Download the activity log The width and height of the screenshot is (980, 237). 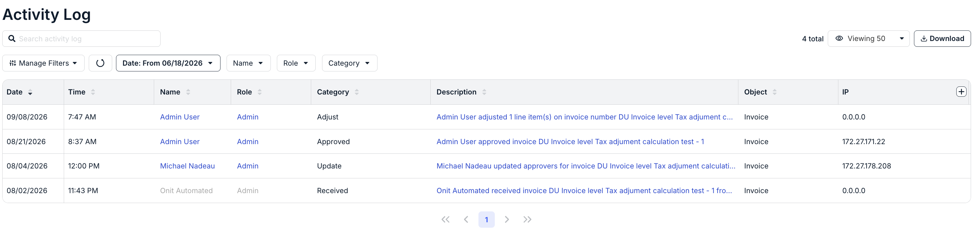pyautogui.click(x=942, y=39)
